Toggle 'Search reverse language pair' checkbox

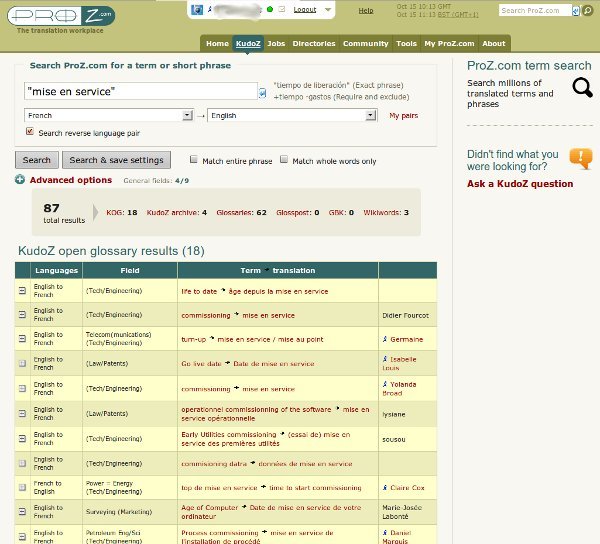(x=30, y=131)
